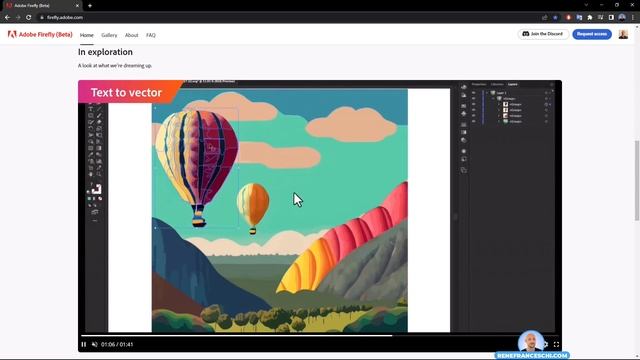The height and width of the screenshot is (360, 640).
Task: Open a new browser tab
Action: point(90,6)
